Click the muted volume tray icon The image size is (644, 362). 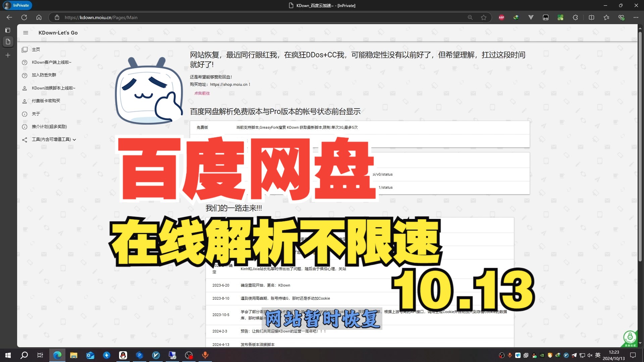coord(590,355)
